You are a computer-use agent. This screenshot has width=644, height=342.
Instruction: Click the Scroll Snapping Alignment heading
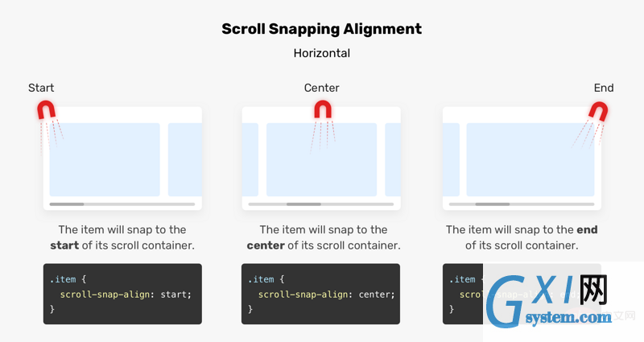tap(321, 29)
